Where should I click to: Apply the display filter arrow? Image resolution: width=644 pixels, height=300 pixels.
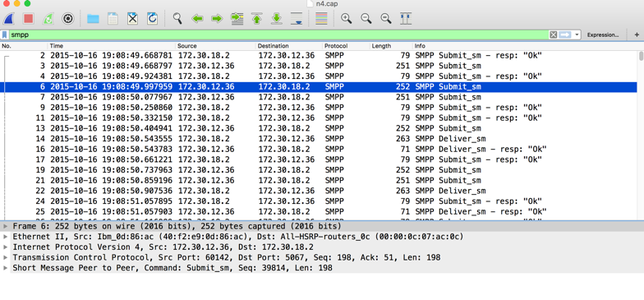coord(565,35)
